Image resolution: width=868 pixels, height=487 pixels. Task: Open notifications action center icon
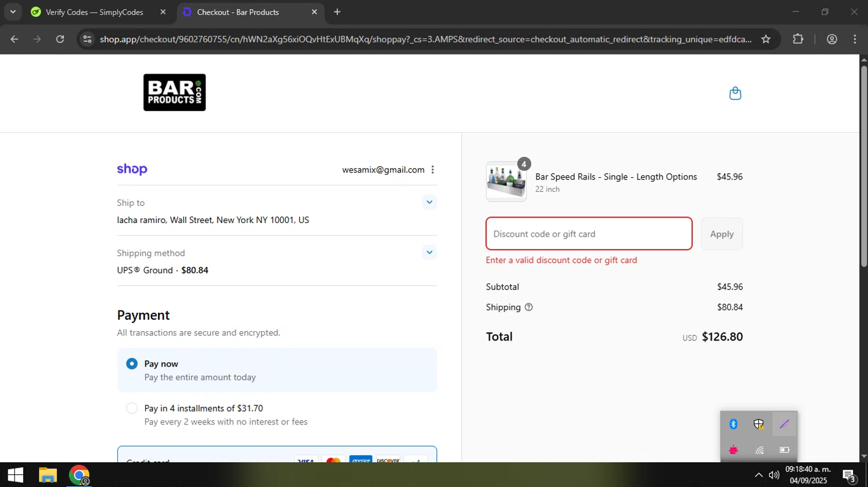coord(849,475)
